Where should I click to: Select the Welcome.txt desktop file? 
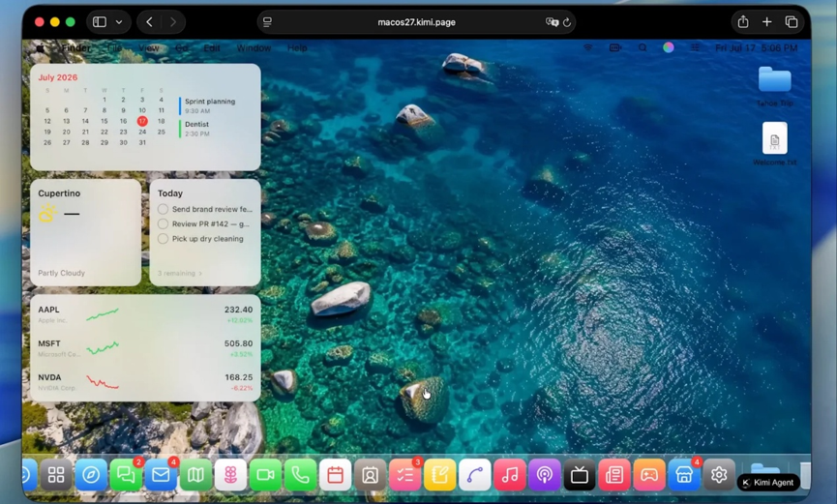click(774, 143)
